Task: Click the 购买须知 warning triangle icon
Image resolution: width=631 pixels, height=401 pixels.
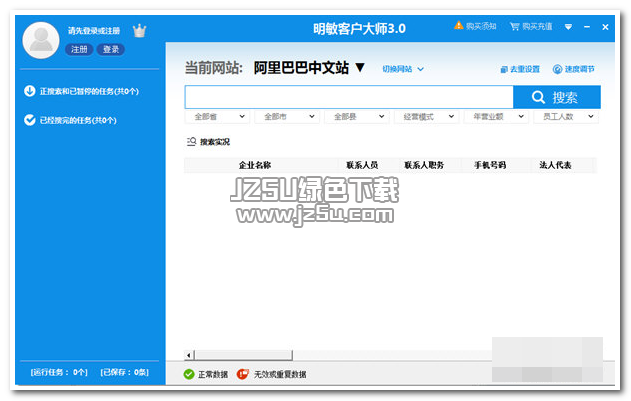Action: coord(458,25)
